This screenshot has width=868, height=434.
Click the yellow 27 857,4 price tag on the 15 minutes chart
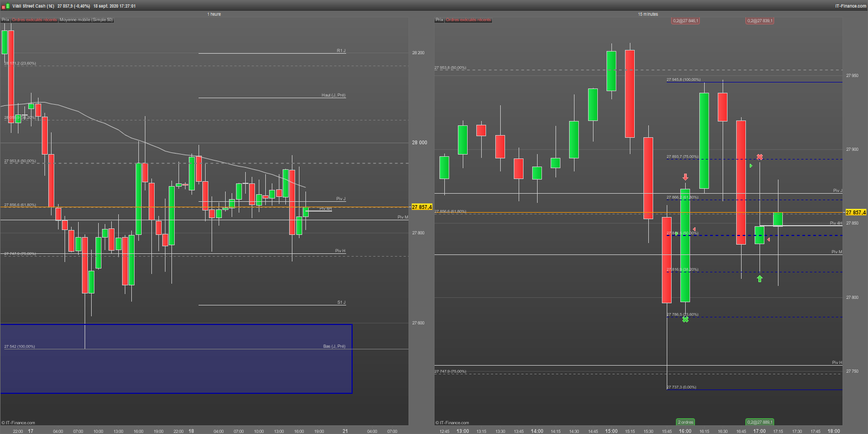tap(856, 213)
